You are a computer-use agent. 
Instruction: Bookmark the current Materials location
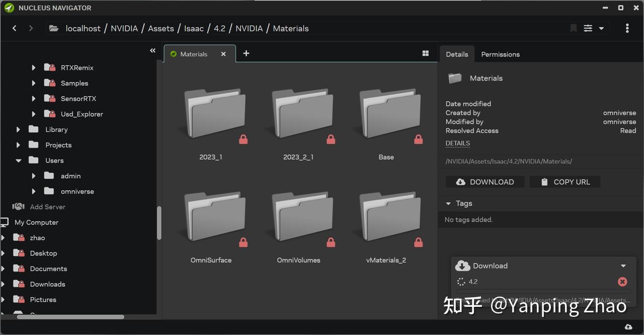(573, 28)
